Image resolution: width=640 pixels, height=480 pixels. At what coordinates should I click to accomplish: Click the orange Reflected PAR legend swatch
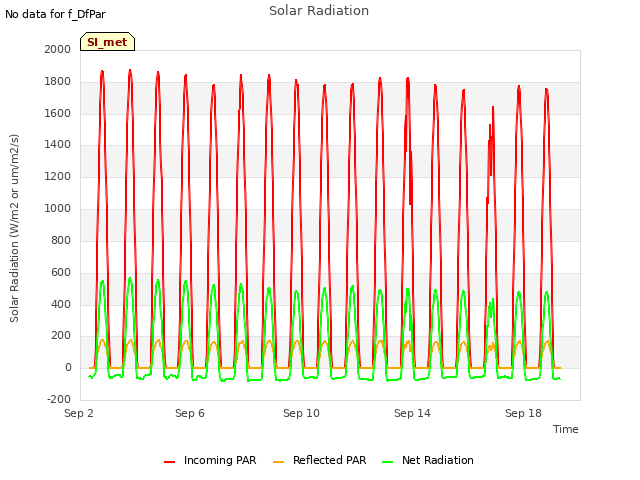click(x=278, y=462)
